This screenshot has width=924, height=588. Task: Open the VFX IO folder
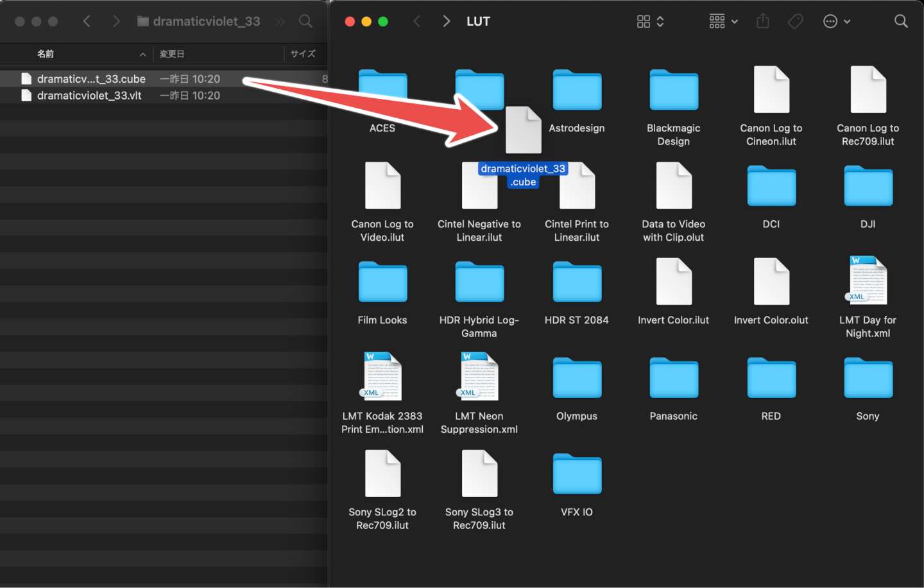click(577, 474)
